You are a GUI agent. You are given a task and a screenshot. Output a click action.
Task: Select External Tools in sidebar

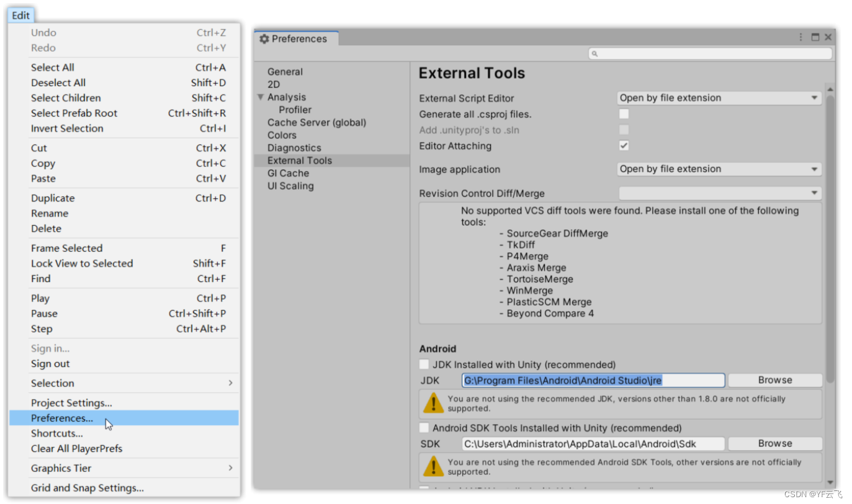(332, 161)
